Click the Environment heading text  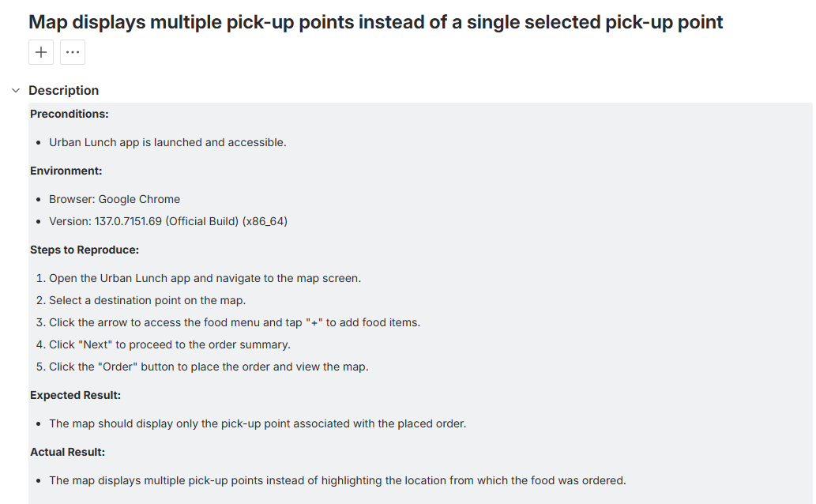click(x=66, y=171)
